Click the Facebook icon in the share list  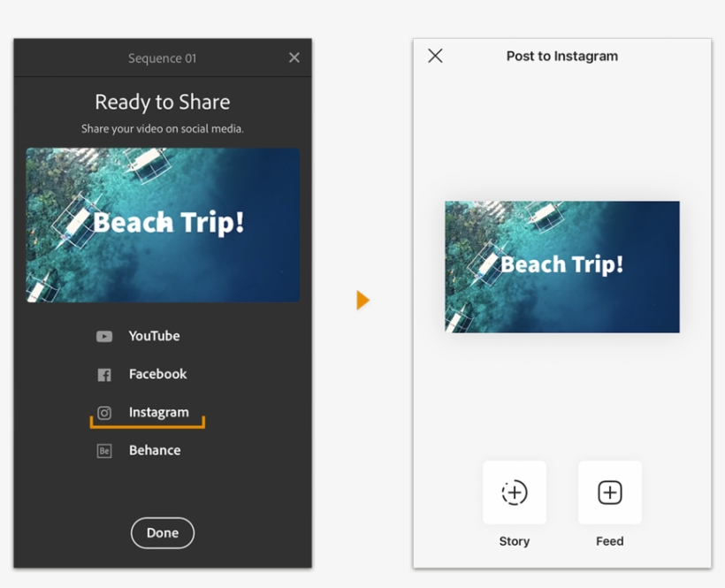(104, 374)
